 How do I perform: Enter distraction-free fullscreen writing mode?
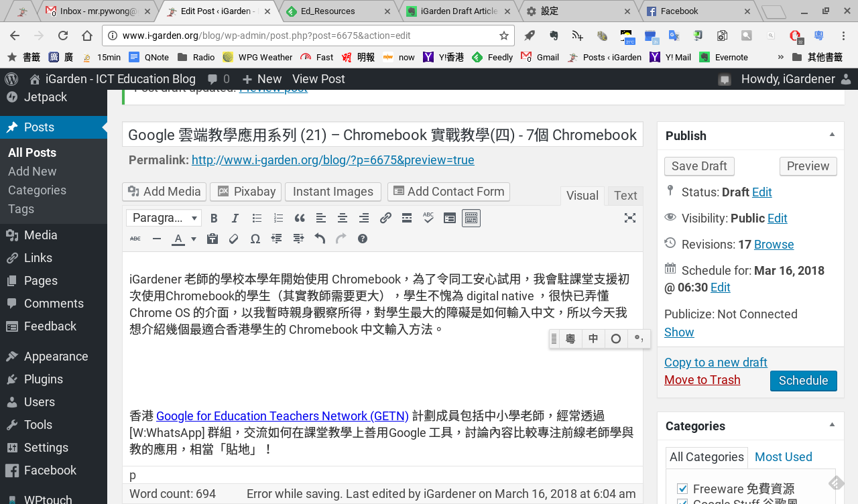click(x=629, y=218)
